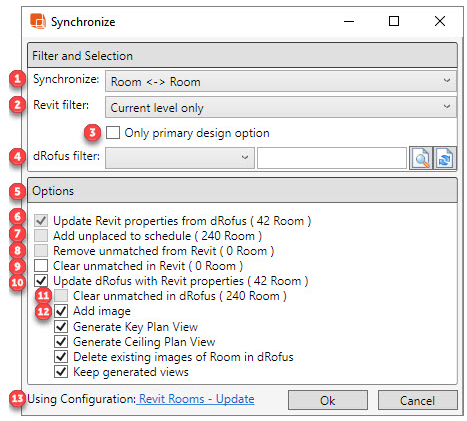Enable Only primary design option checkbox
This screenshot has height=421, width=467.
(113, 132)
